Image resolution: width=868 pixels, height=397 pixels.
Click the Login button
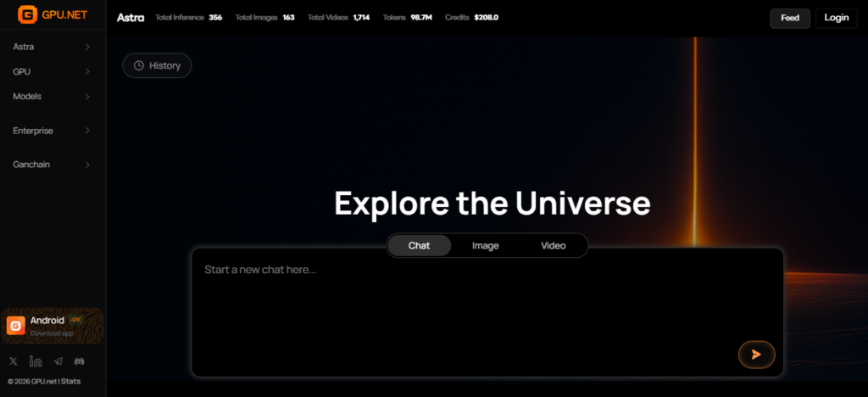pyautogui.click(x=836, y=18)
